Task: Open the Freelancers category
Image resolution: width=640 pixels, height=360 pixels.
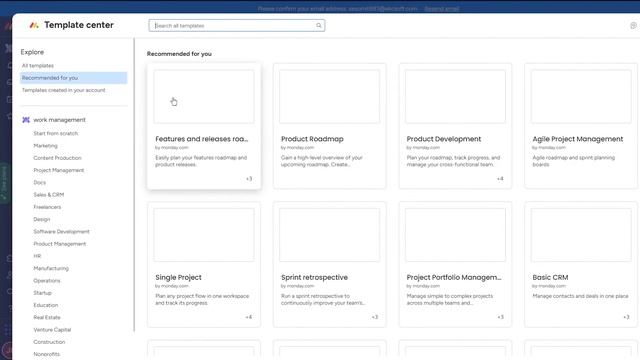Action: pos(47,207)
